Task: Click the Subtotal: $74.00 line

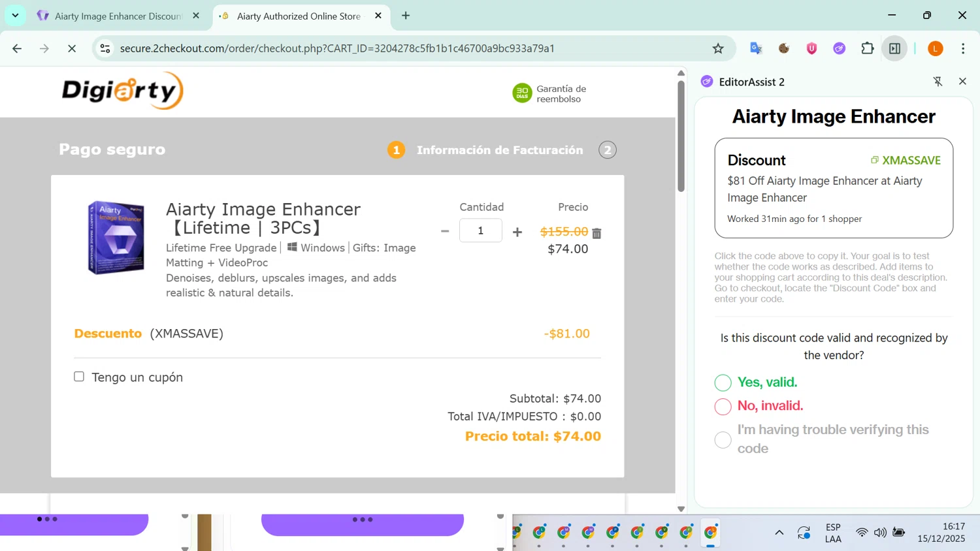Action: pyautogui.click(x=555, y=398)
